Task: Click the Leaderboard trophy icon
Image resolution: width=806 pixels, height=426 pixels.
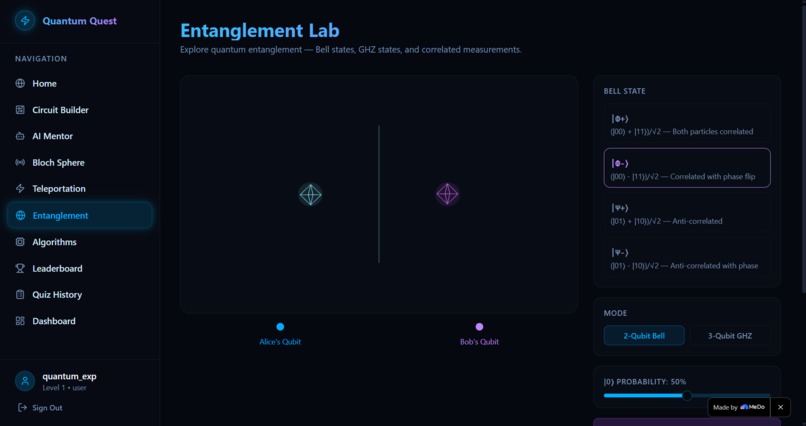Action: click(20, 268)
